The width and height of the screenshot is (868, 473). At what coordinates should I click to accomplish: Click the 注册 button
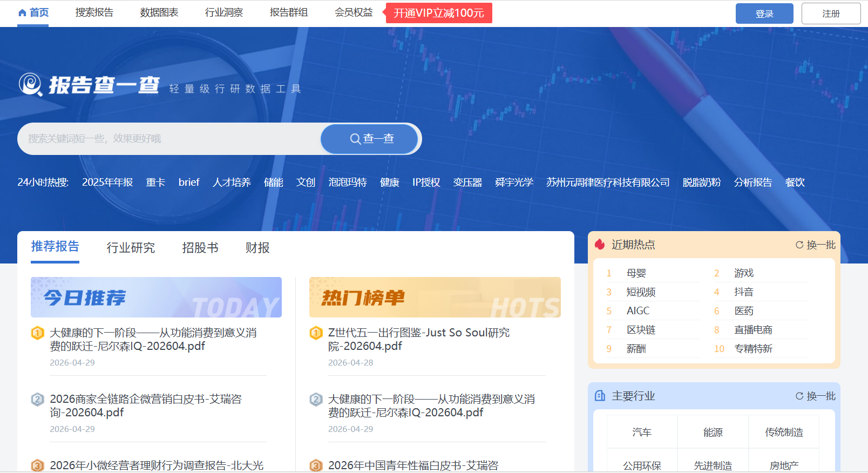[x=831, y=13]
